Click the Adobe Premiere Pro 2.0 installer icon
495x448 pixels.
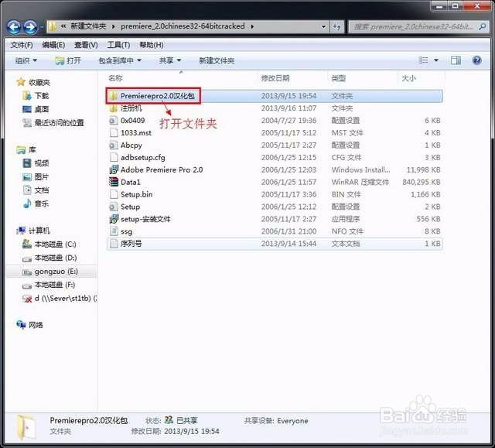[x=114, y=169]
